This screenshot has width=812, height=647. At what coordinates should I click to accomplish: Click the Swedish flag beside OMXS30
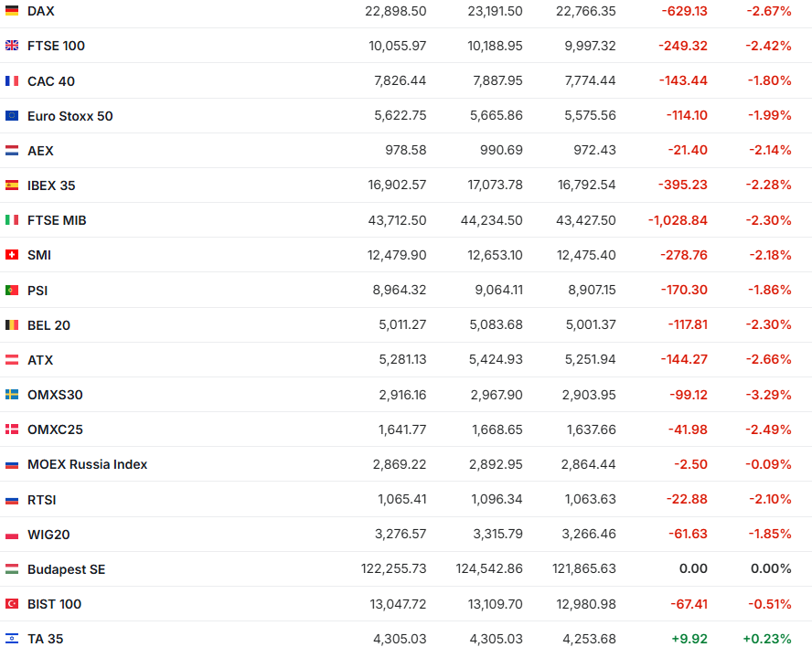tap(12, 395)
